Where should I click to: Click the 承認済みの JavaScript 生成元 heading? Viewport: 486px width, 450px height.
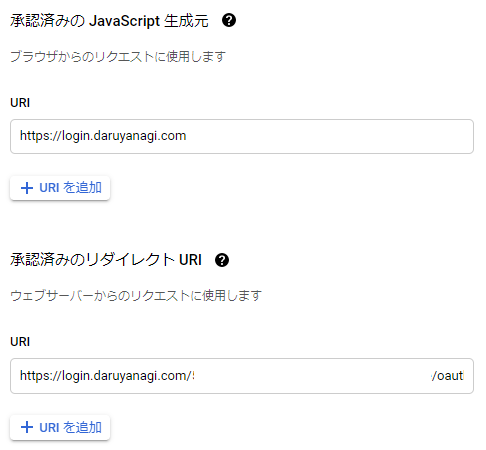(x=109, y=21)
